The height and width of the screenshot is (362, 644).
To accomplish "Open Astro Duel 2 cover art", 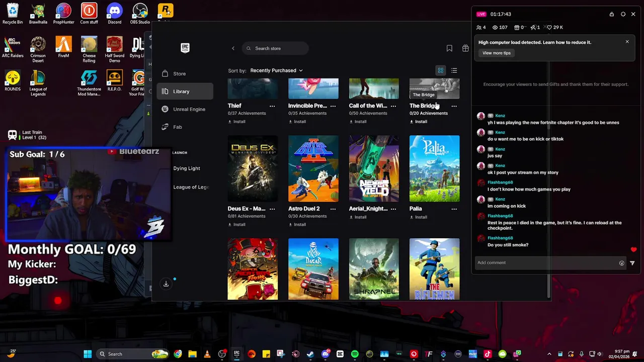I will [x=313, y=168].
